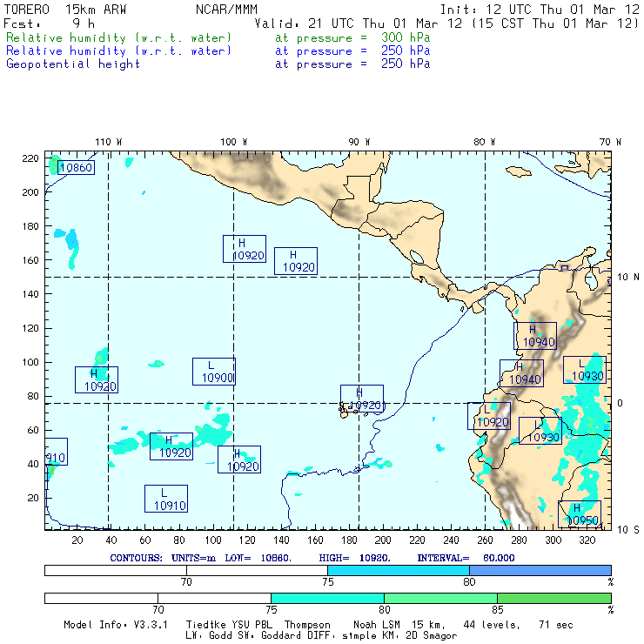Click the H 10950 high marker
The width and height of the screenshot is (644, 644).
pyautogui.click(x=580, y=514)
